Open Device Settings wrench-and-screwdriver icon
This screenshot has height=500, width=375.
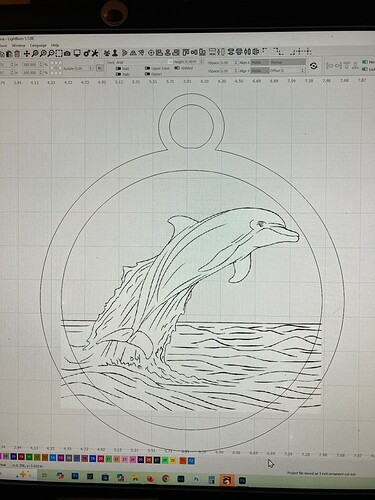pyautogui.click(x=95, y=53)
